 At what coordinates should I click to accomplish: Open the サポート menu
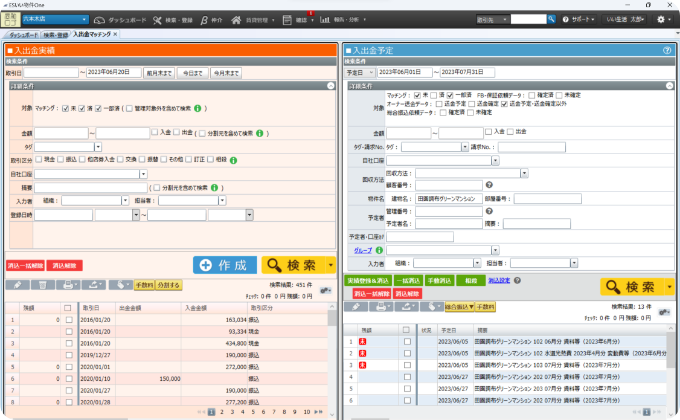point(579,20)
